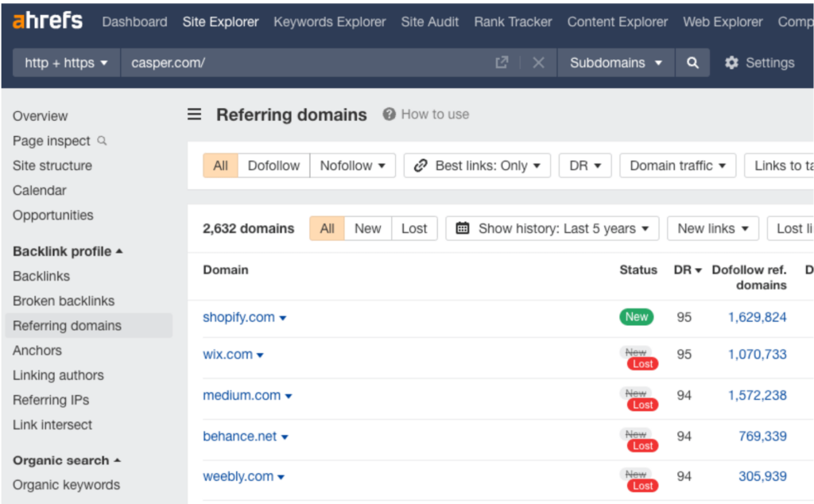The height and width of the screenshot is (504, 814).
Task: Open Broken backlinks in the sidebar
Action: coord(64,300)
